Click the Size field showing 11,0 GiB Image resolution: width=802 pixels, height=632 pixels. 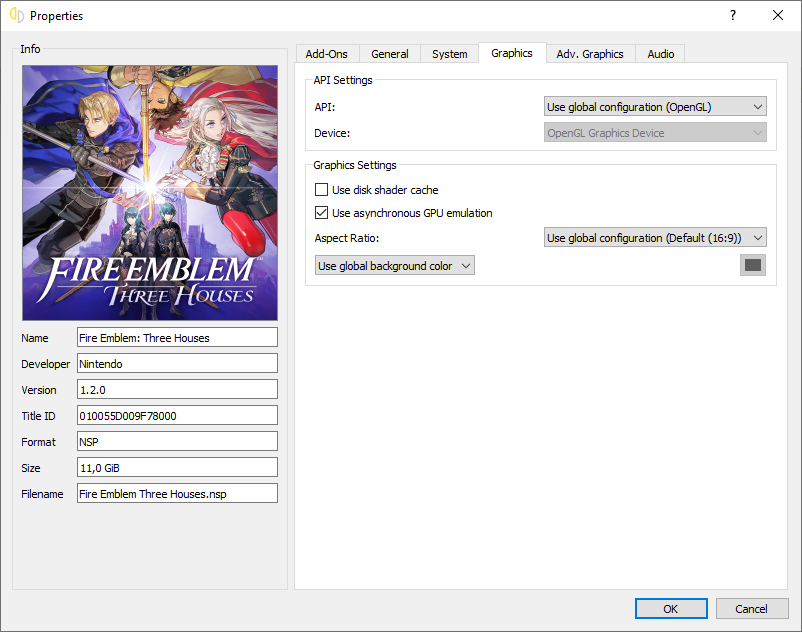coord(177,468)
